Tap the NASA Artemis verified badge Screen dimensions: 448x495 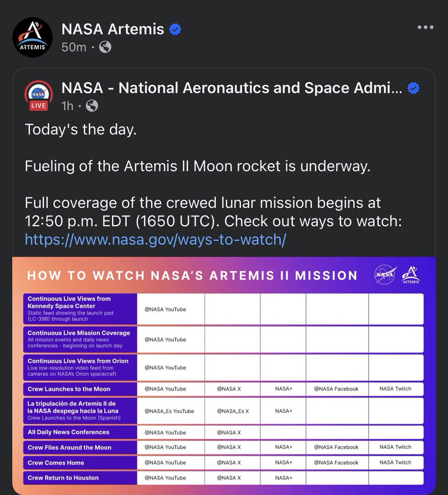[175, 29]
